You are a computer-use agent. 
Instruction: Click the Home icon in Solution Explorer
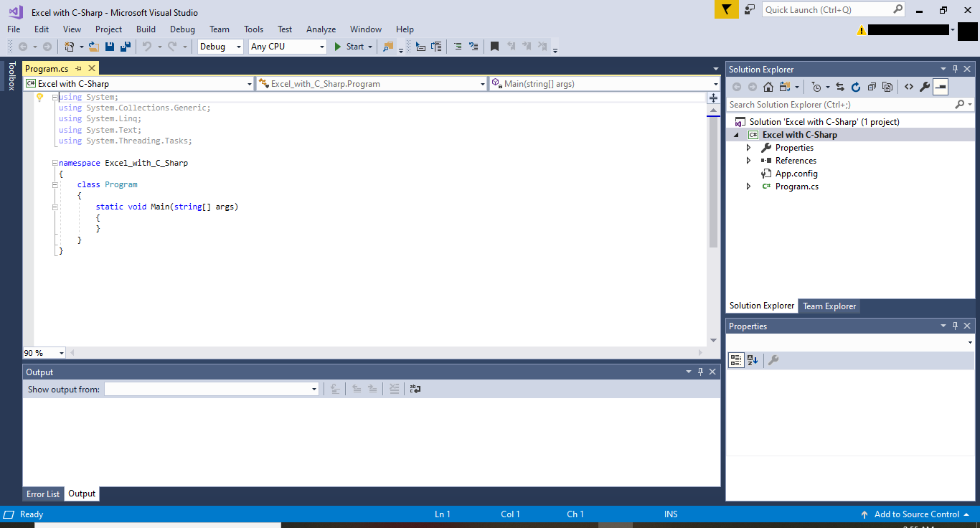(768, 87)
